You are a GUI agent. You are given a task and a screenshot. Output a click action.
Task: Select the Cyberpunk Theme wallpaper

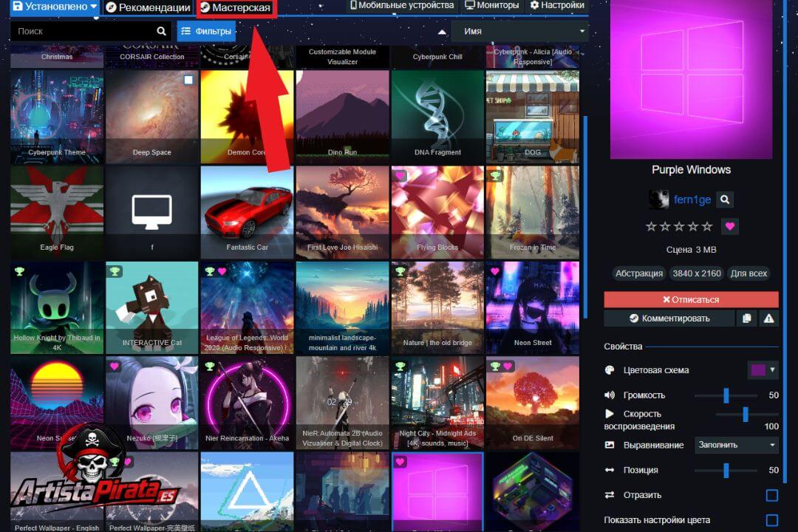(57, 117)
